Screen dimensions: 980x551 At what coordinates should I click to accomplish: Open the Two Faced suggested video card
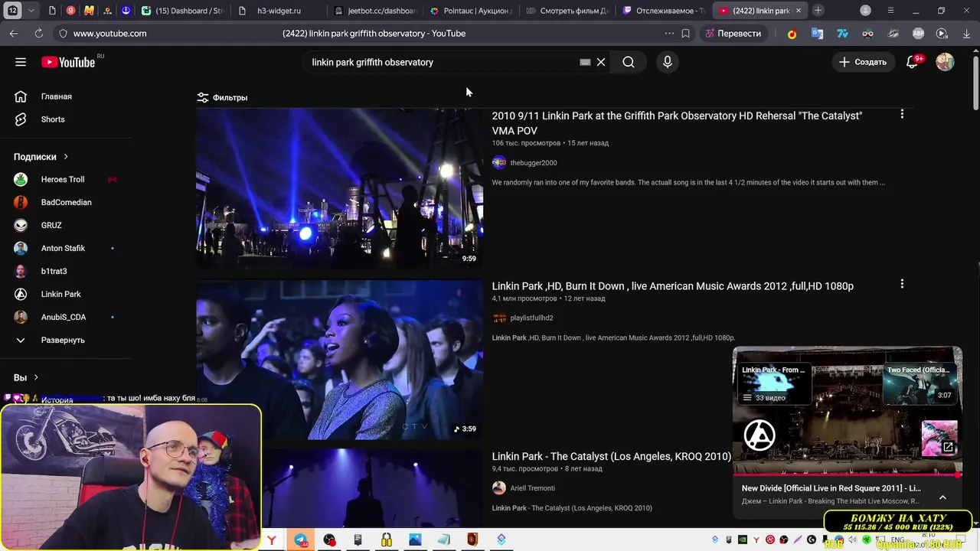click(920, 383)
